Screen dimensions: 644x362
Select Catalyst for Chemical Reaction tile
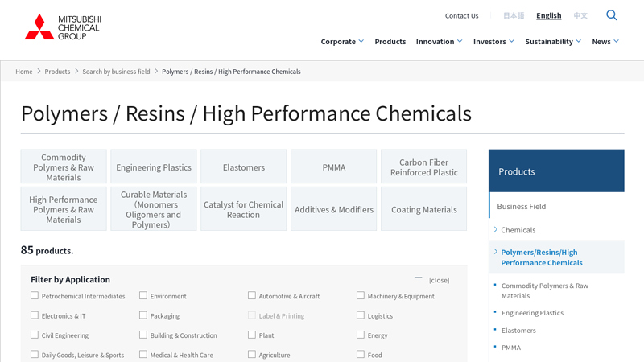pyautogui.click(x=244, y=209)
